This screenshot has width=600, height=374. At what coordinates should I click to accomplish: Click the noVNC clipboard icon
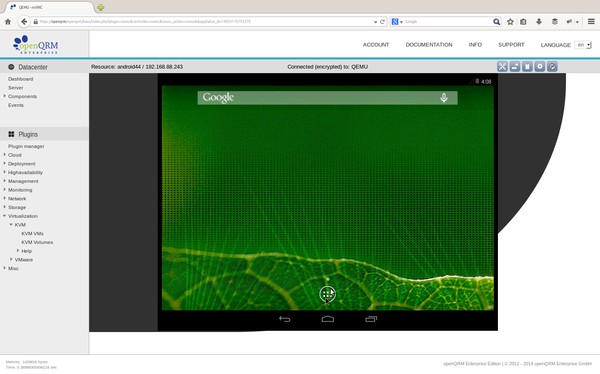click(527, 67)
